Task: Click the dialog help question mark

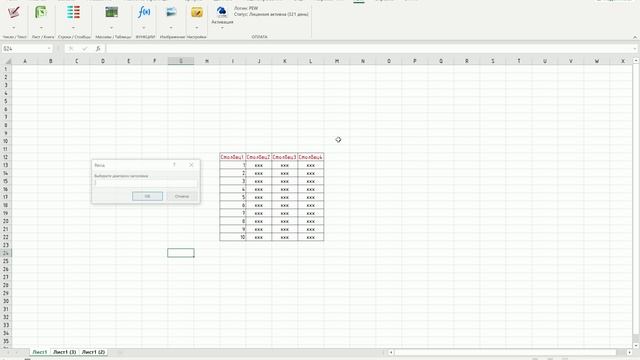Action: pyautogui.click(x=174, y=165)
